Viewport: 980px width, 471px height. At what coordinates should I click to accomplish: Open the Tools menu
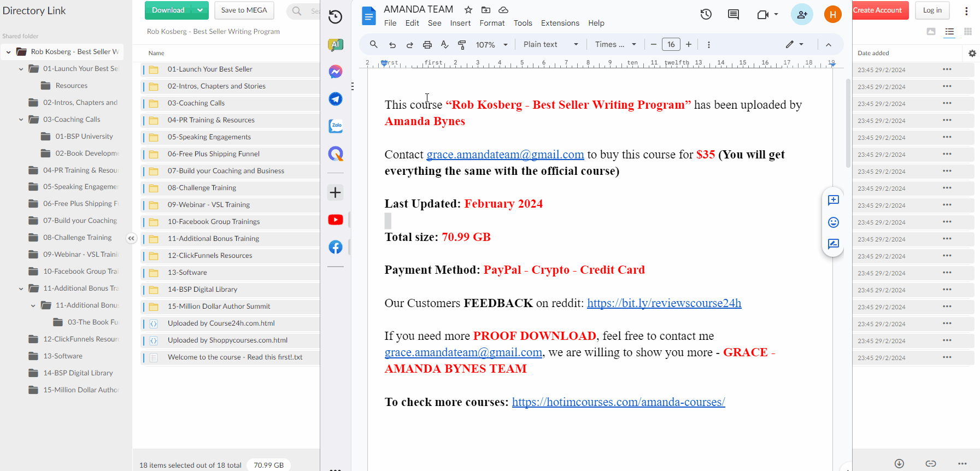click(x=523, y=23)
